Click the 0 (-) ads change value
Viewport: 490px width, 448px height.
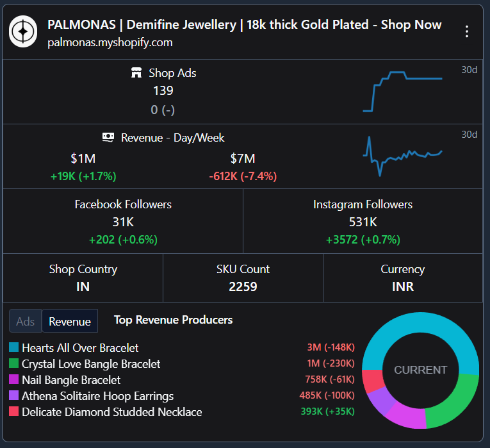pyautogui.click(x=163, y=110)
